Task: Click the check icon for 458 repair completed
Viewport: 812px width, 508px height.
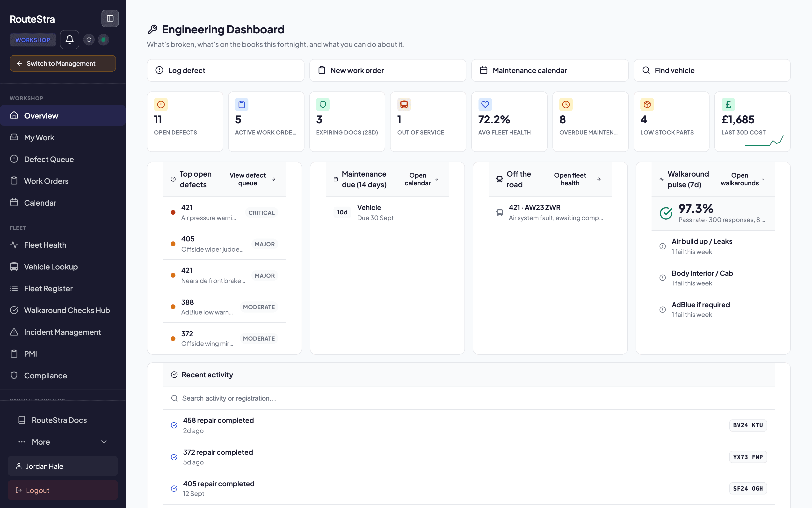Action: point(174,425)
